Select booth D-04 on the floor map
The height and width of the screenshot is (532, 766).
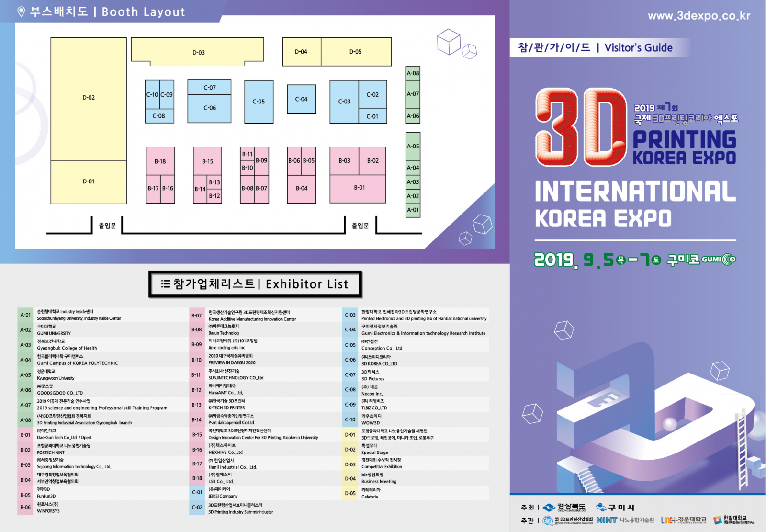click(301, 52)
